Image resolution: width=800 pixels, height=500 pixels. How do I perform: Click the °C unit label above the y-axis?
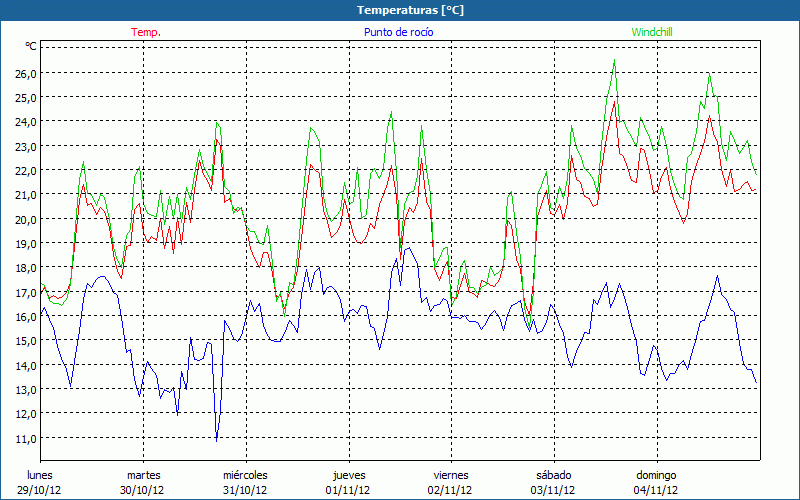[x=31, y=46]
